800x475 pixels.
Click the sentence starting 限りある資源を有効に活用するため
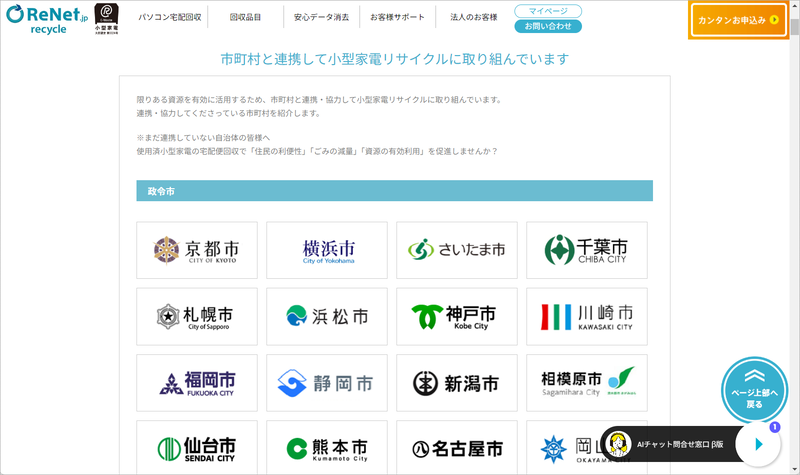point(320,100)
